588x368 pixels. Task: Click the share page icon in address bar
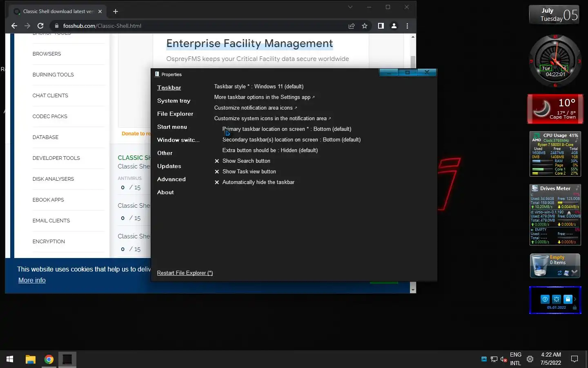pos(352,26)
